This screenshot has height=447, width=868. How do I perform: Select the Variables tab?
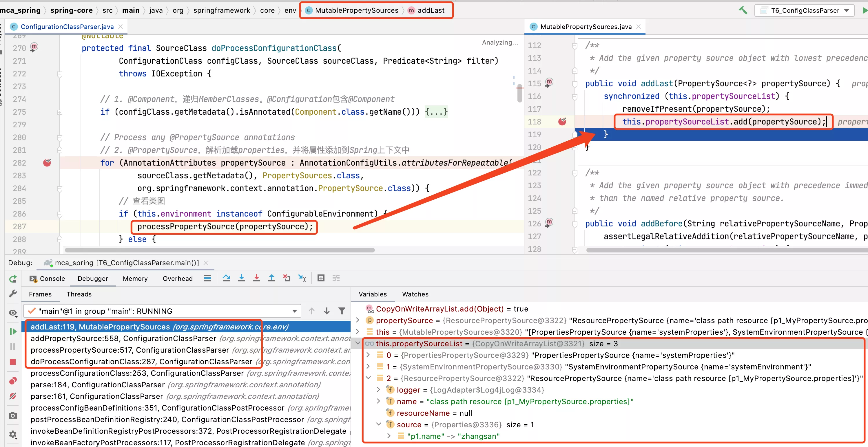point(372,294)
